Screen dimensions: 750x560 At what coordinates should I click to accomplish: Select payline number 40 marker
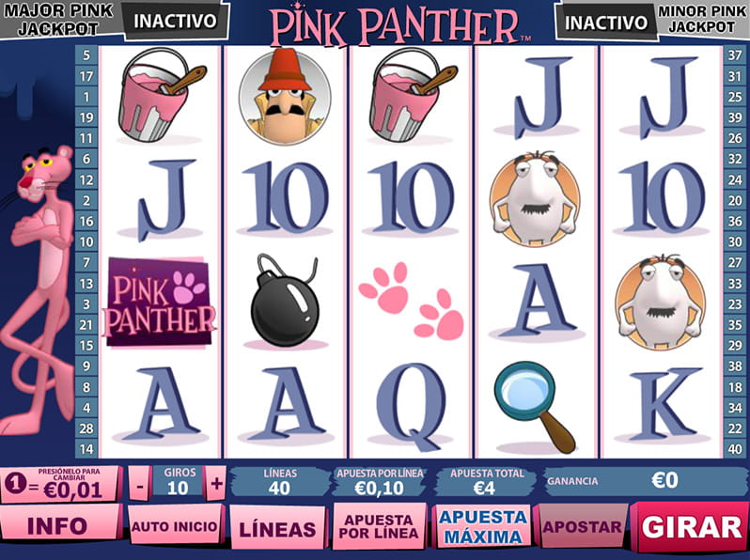[x=735, y=449]
